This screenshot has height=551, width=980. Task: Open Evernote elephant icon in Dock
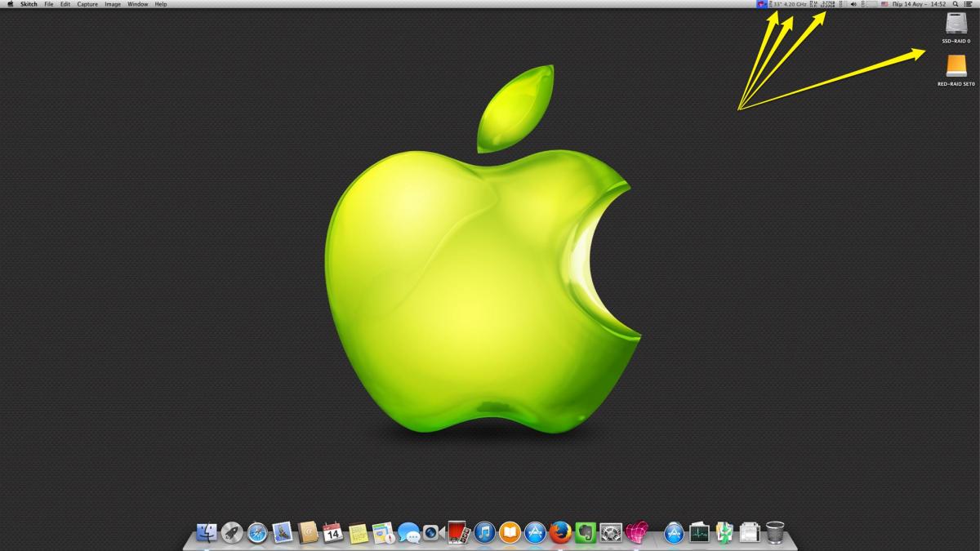585,533
